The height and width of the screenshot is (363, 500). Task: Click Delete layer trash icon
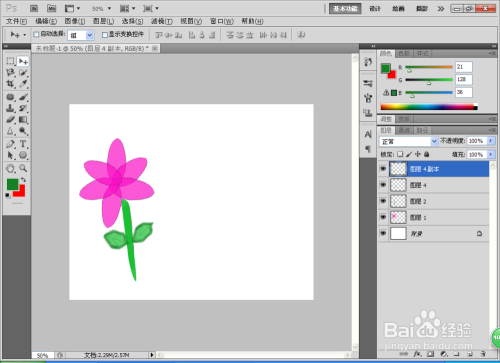483,354
